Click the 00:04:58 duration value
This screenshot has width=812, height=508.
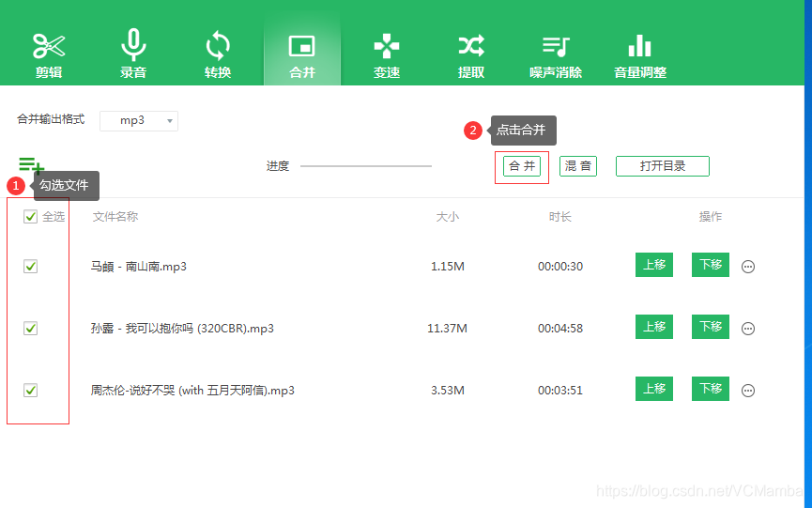point(560,329)
